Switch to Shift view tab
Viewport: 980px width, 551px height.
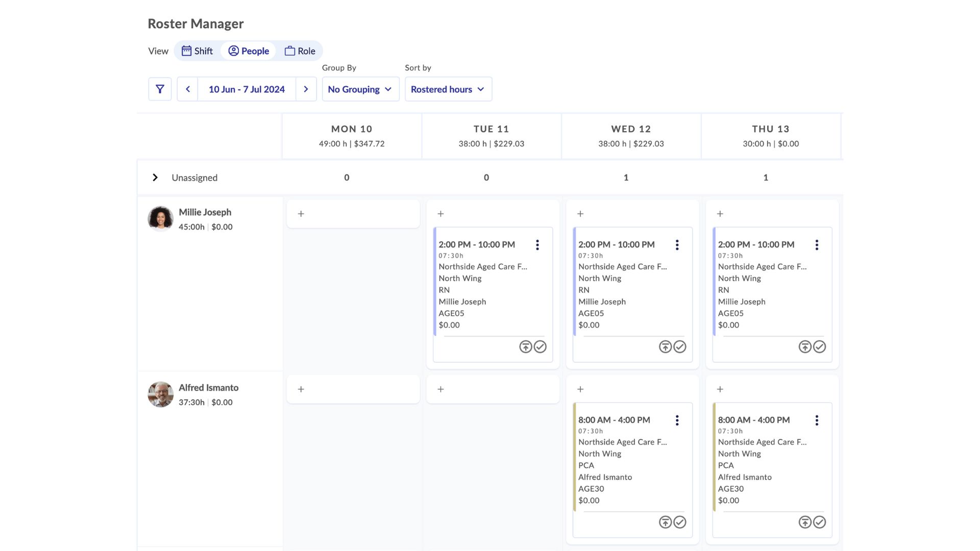[x=198, y=51]
